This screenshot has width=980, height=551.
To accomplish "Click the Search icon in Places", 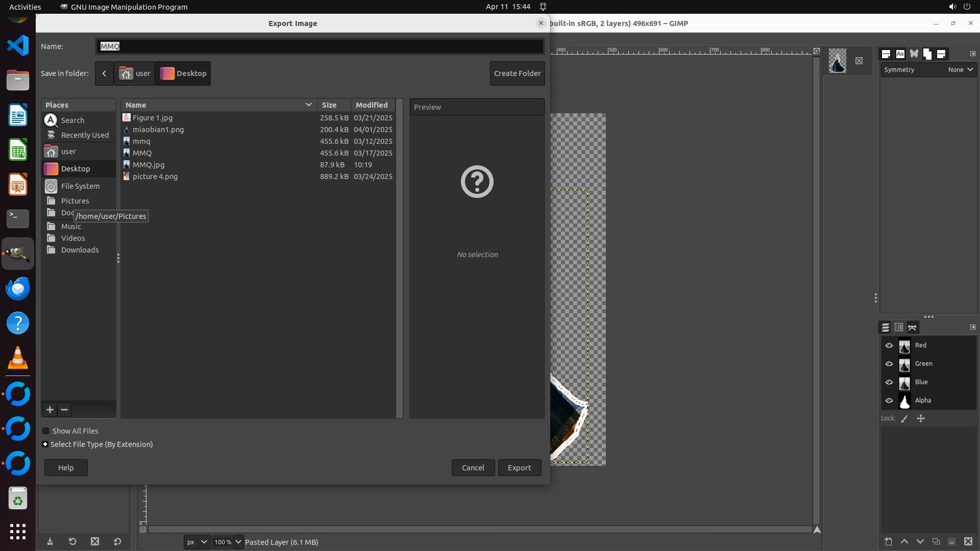I will coord(51,120).
